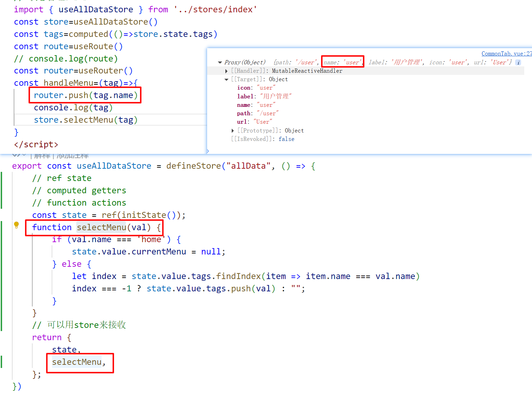This screenshot has height=401, width=532.
Task: Click the [[IsRevoked]]: false row
Action: tap(263, 139)
